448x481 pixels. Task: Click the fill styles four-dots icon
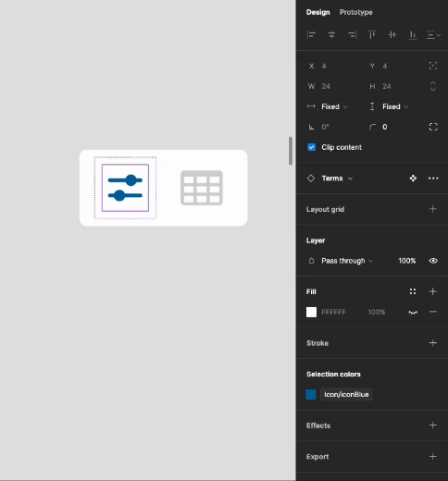[x=413, y=291]
